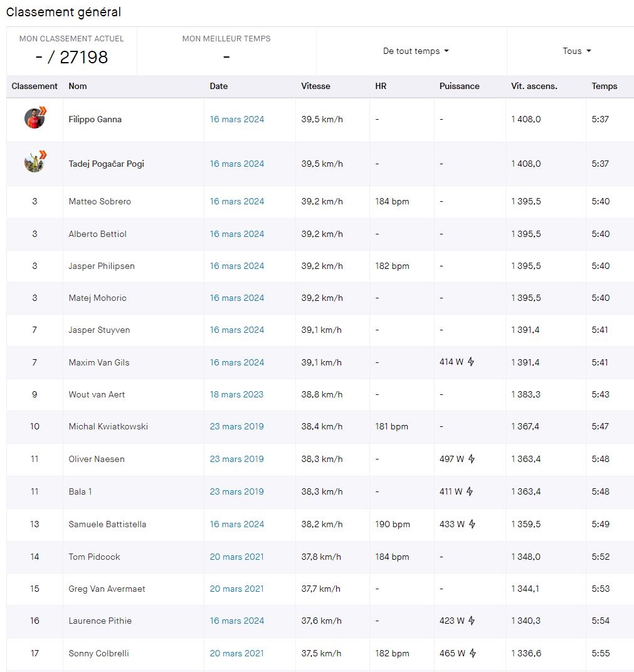634x672 pixels.
Task: Open Tom Pidcock's 20 mars 2021 activity
Action: [x=236, y=557]
